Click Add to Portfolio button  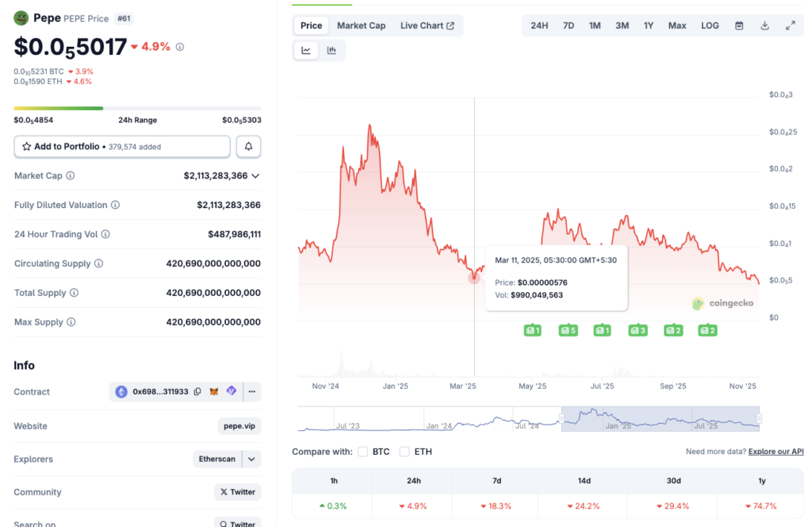[122, 147]
